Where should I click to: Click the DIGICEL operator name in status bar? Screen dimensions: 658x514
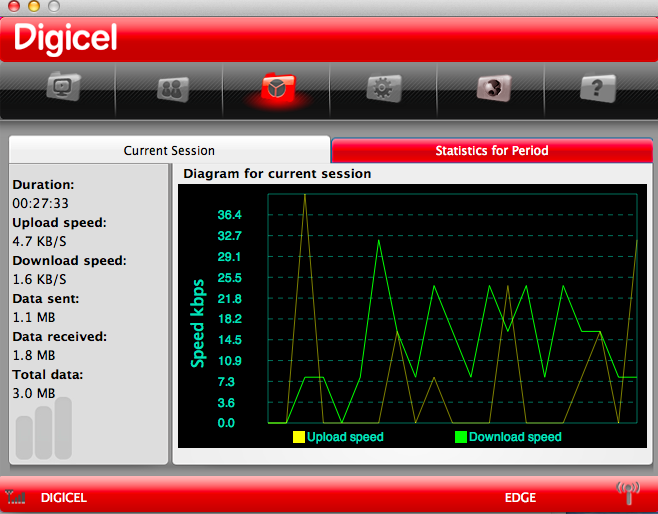pyautogui.click(x=64, y=498)
